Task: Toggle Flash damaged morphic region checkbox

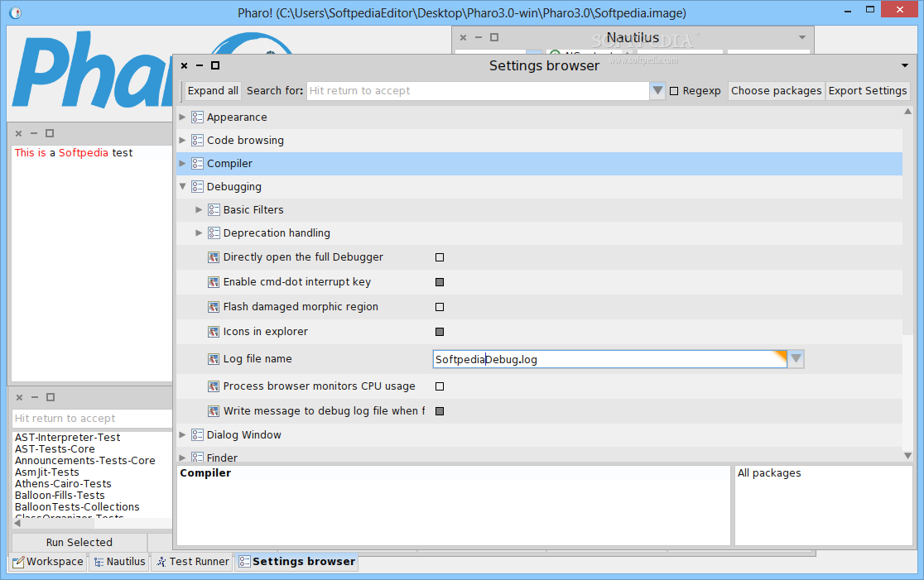Action: (x=440, y=307)
